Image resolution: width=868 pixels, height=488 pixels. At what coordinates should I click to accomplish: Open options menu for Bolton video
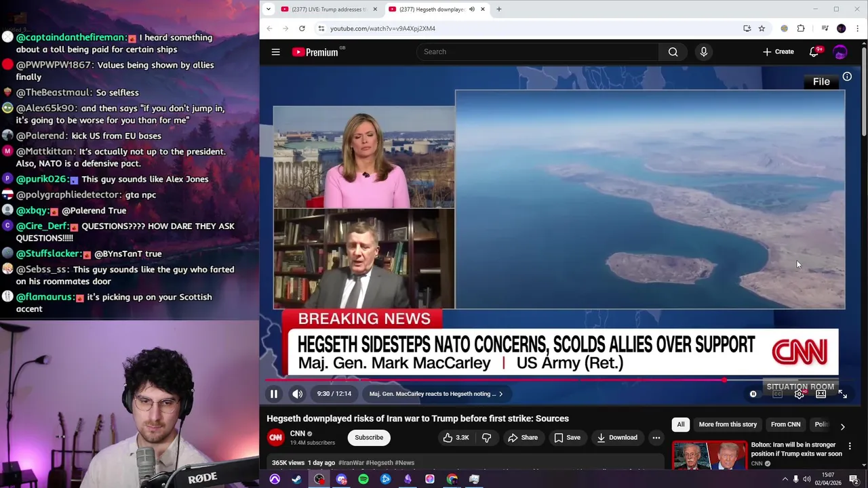point(850,447)
